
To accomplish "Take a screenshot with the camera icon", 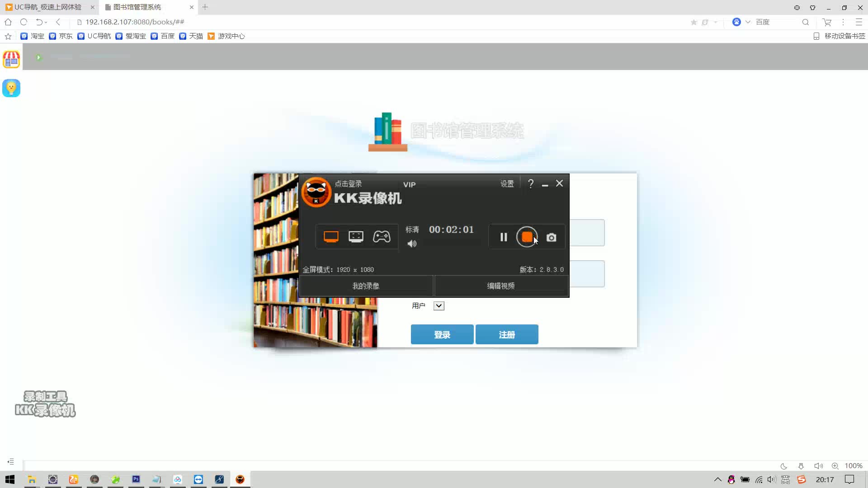I will [551, 237].
